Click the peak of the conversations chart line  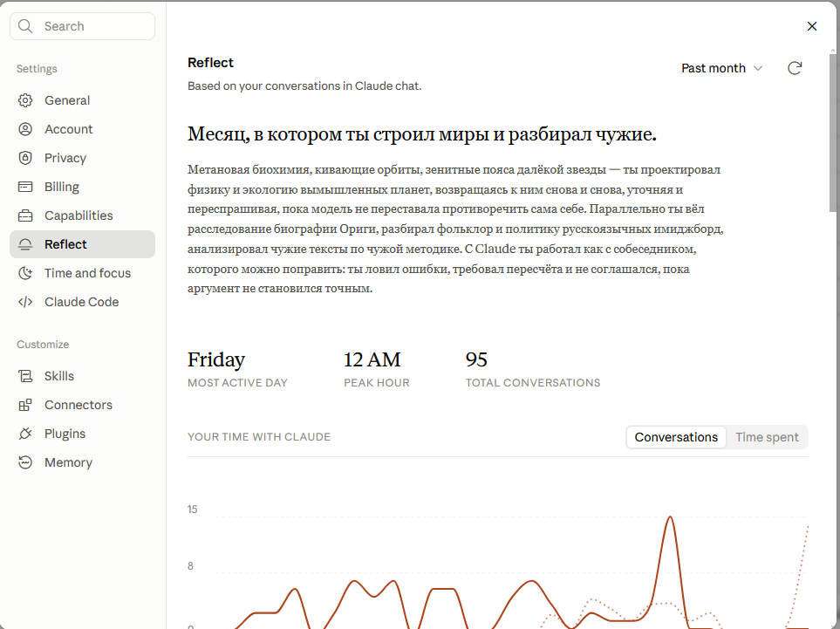point(670,517)
